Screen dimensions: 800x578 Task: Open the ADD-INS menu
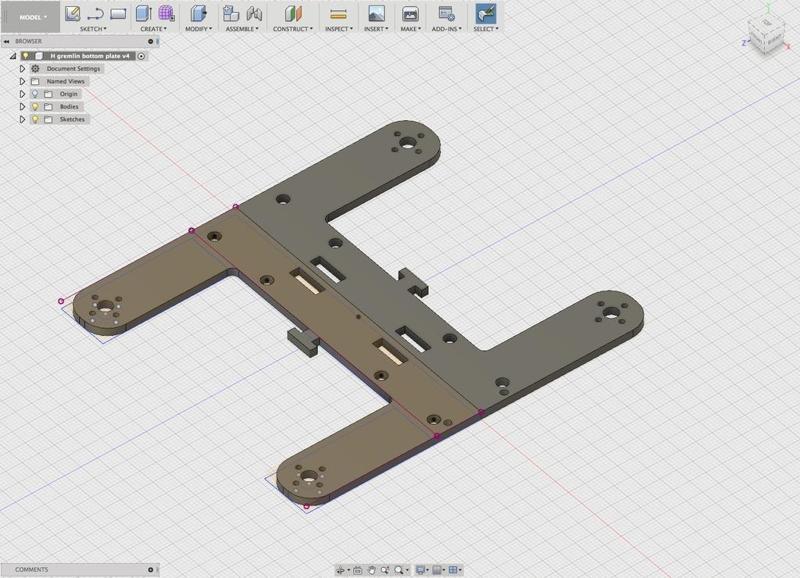[446, 29]
